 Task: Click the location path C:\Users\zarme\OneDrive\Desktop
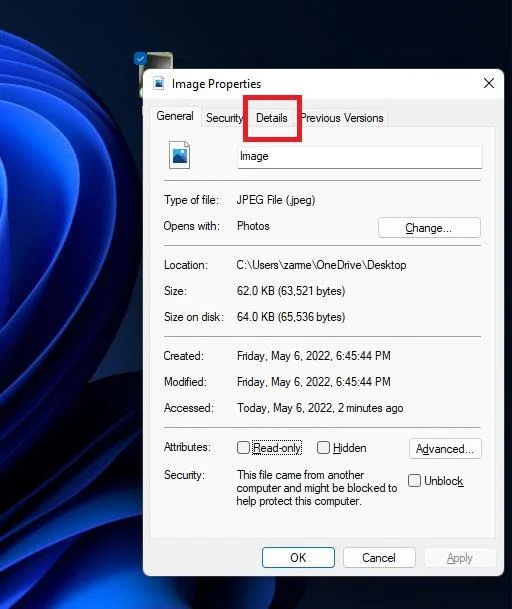pyautogui.click(x=321, y=265)
